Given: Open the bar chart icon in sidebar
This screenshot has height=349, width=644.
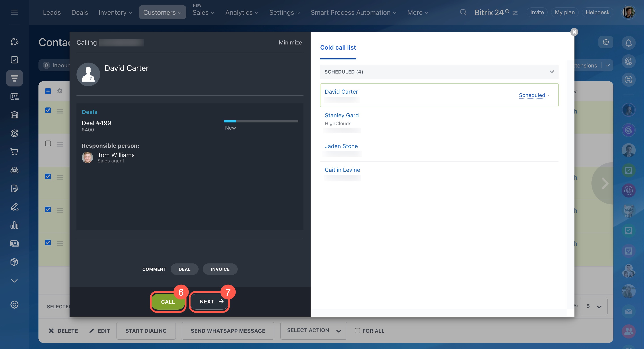Looking at the screenshot, I should tap(15, 225).
